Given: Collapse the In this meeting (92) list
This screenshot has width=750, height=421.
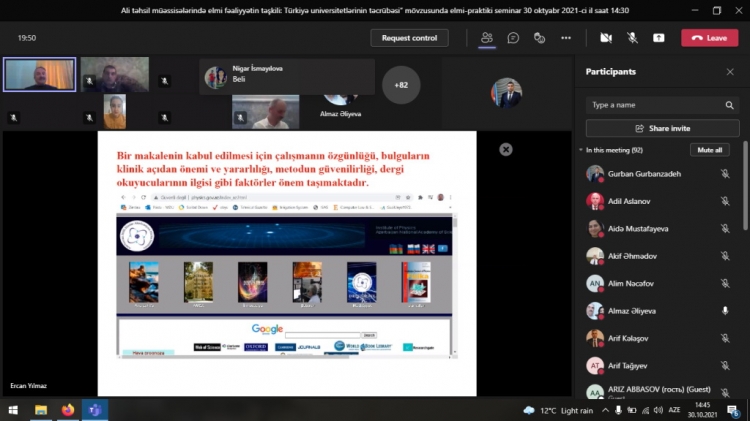Looking at the screenshot, I should coord(581,150).
